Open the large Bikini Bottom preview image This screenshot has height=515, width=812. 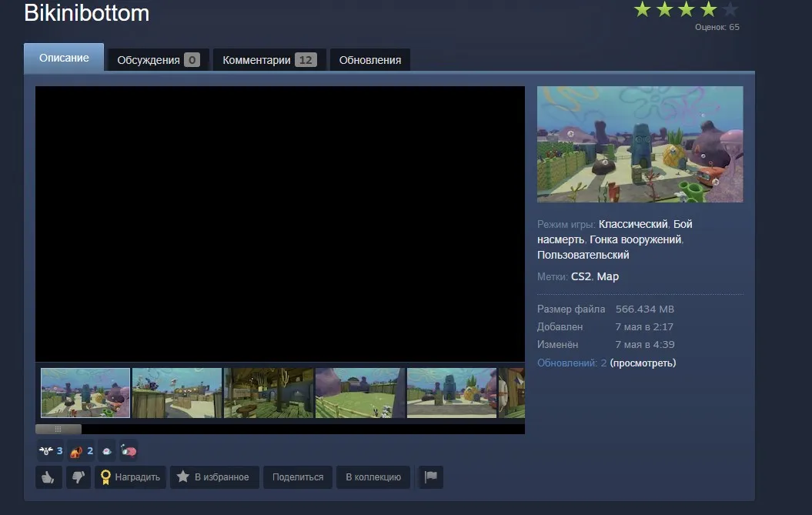[640, 144]
